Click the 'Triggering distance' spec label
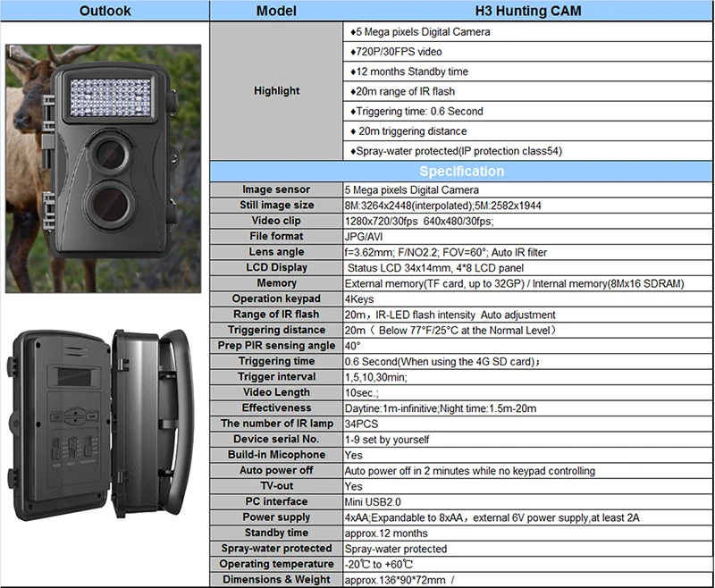This screenshot has height=588, width=715. (x=276, y=330)
